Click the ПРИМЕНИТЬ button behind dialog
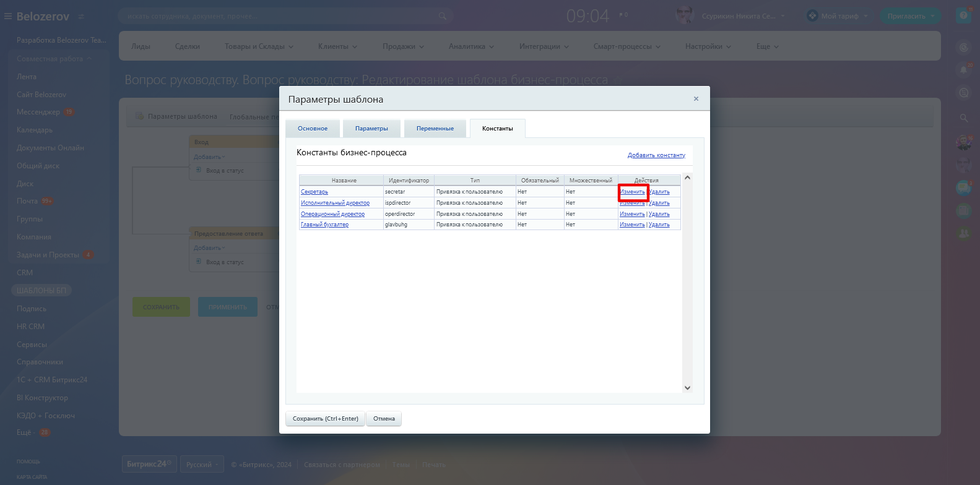This screenshot has height=485, width=980. [228, 307]
